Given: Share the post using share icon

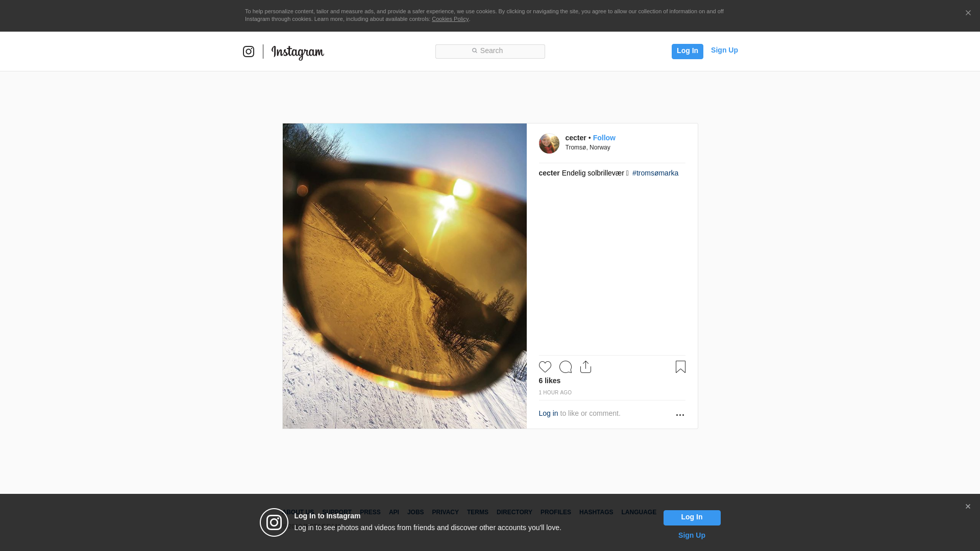Looking at the screenshot, I should [x=586, y=367].
